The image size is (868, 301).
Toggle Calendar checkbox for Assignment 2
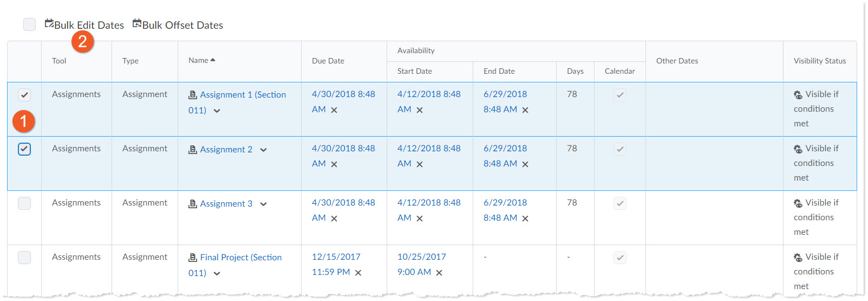click(620, 149)
